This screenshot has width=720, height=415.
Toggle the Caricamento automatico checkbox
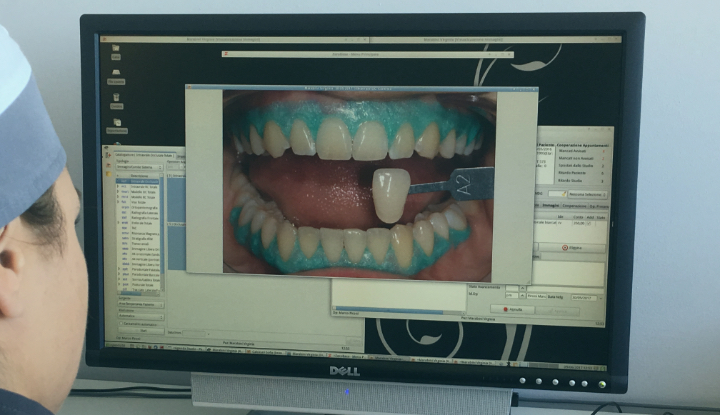coord(121,324)
